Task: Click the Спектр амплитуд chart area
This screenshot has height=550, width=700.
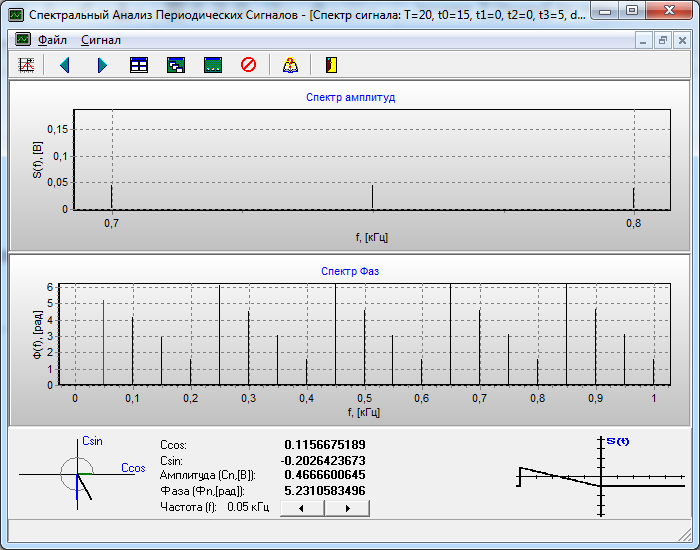Action: pyautogui.click(x=372, y=160)
